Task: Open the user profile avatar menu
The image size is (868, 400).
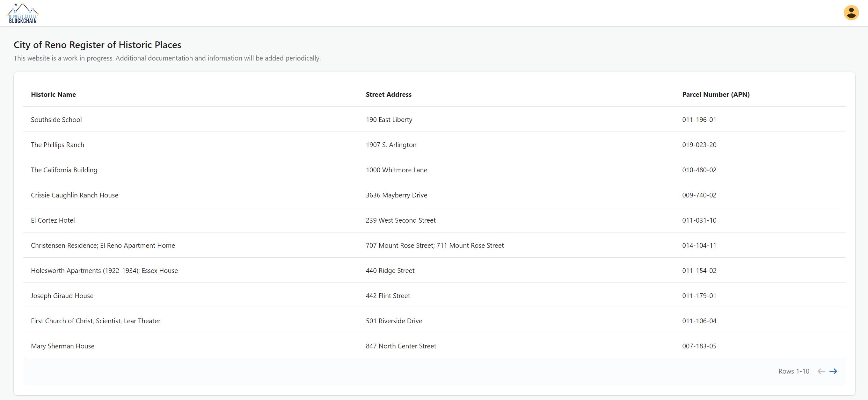Action: 851,13
